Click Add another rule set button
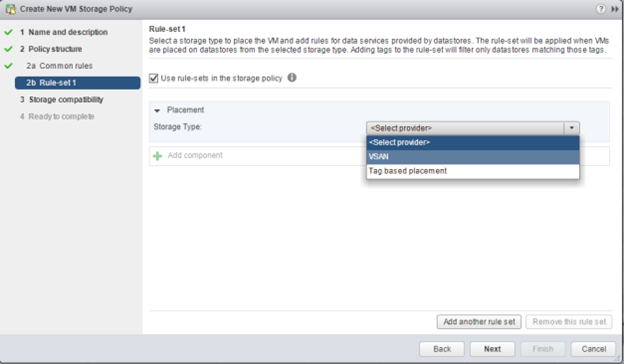The image size is (624, 364). point(479,322)
